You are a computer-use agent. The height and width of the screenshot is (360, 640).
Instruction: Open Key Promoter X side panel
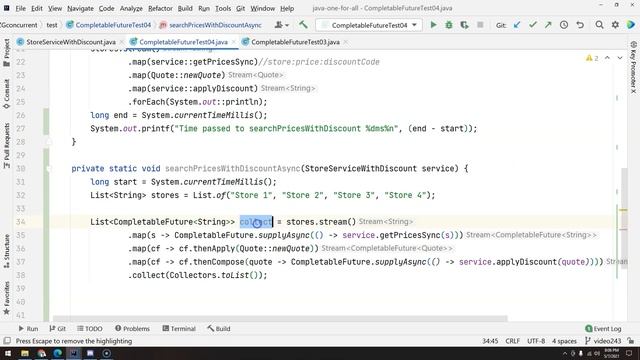click(x=633, y=67)
